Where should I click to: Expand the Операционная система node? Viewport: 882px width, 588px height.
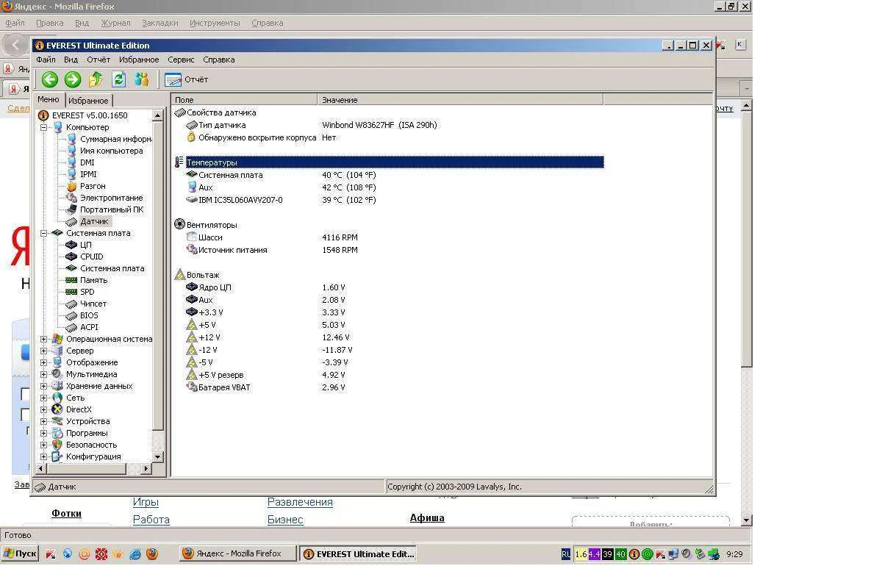(43, 339)
